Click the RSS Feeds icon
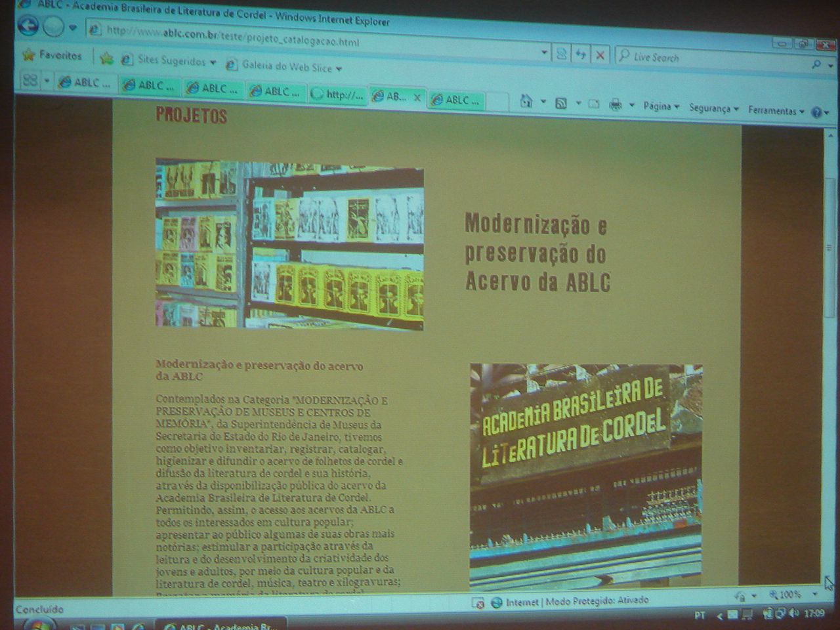840x630 pixels. point(562,102)
